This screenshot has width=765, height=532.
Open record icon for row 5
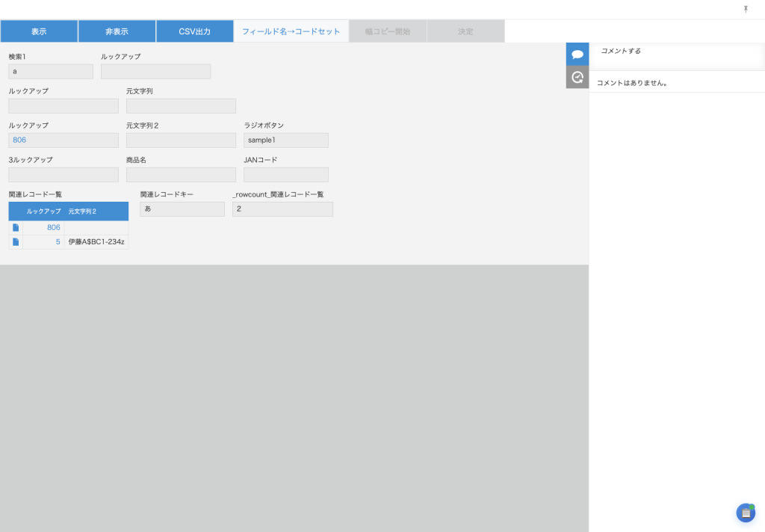[x=16, y=242]
